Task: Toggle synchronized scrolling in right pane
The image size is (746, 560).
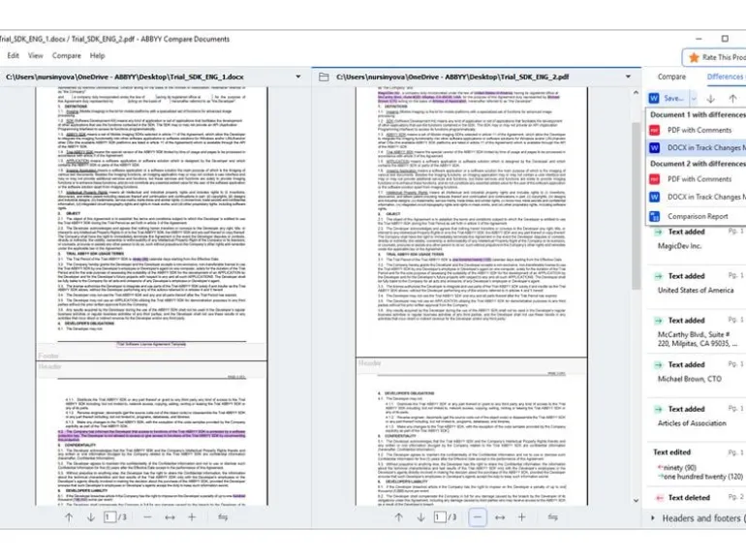Action: [x=552, y=517]
